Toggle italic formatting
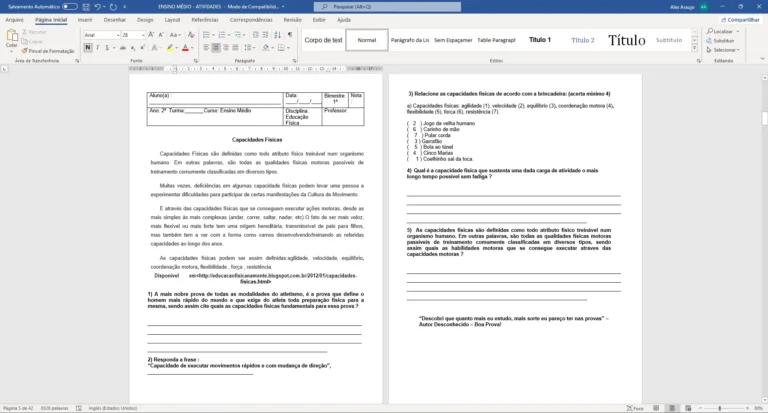This screenshot has width=768, height=413. point(97,48)
